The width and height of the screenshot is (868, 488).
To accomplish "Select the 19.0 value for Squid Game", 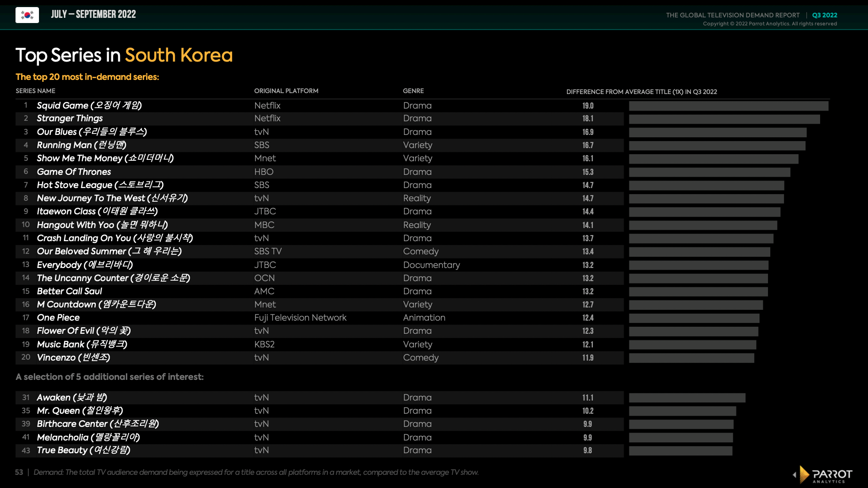I will 588,106.
